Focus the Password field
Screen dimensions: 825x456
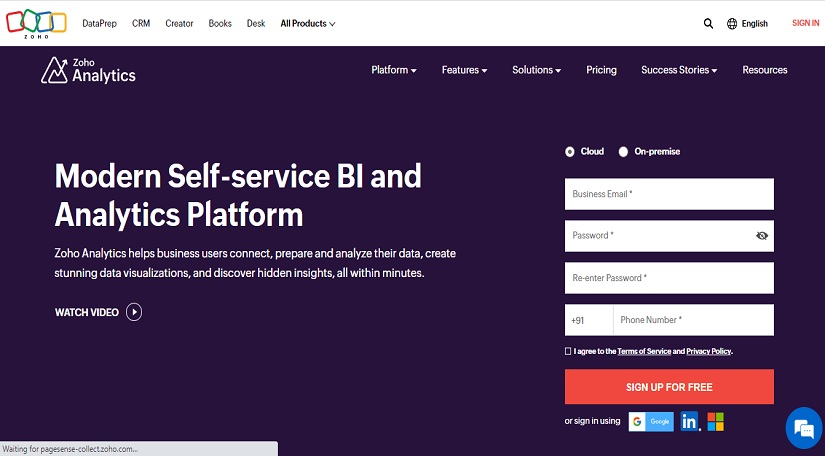tap(669, 236)
